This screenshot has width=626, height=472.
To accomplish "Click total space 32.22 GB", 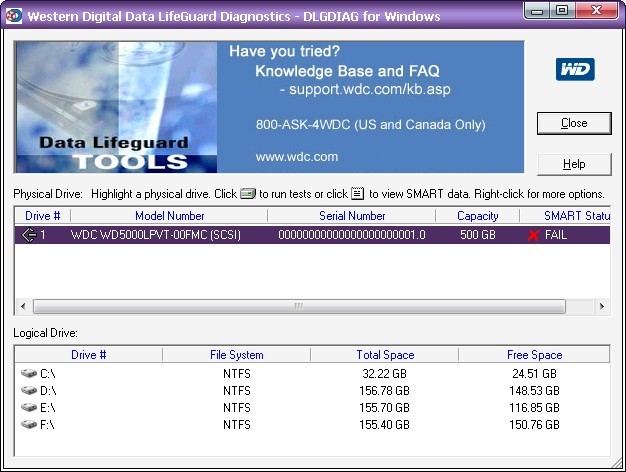I will 384,374.
